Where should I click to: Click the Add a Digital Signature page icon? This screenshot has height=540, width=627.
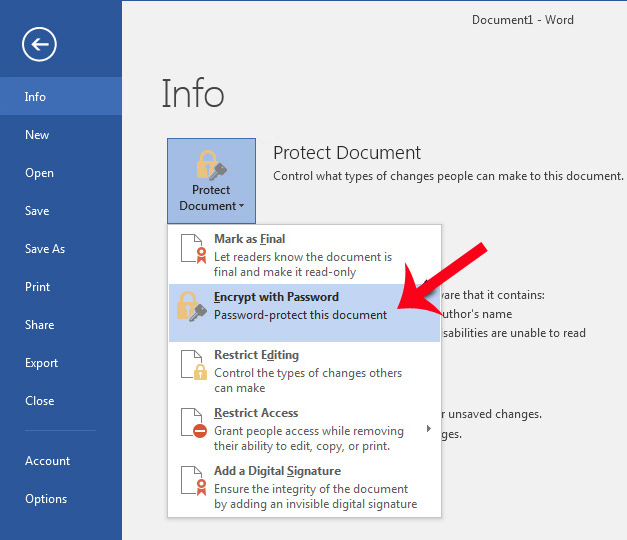coord(194,481)
